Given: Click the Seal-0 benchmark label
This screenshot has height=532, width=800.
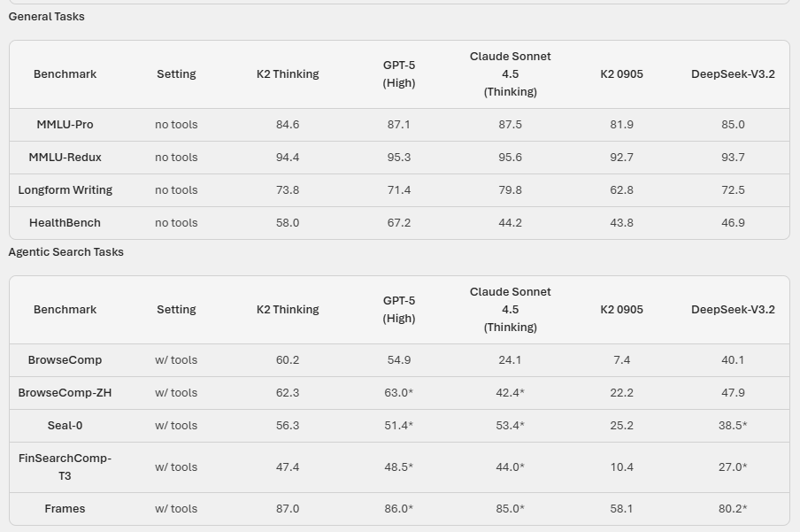Looking at the screenshot, I should [65, 426].
